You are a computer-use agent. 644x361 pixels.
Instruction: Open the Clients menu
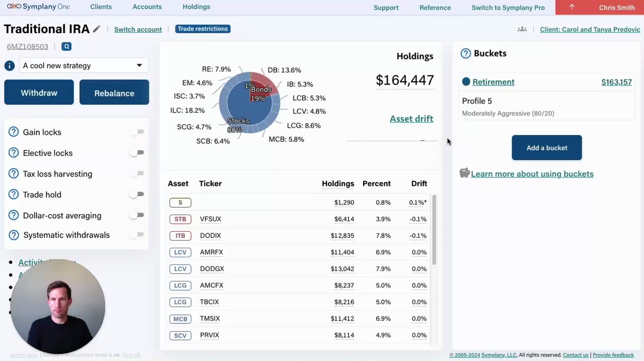click(x=101, y=7)
